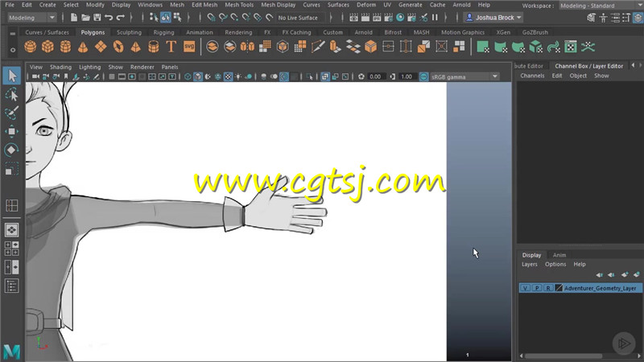Screen dimensions: 644x362
Task: Open the Mesh menu
Action: 177,5
